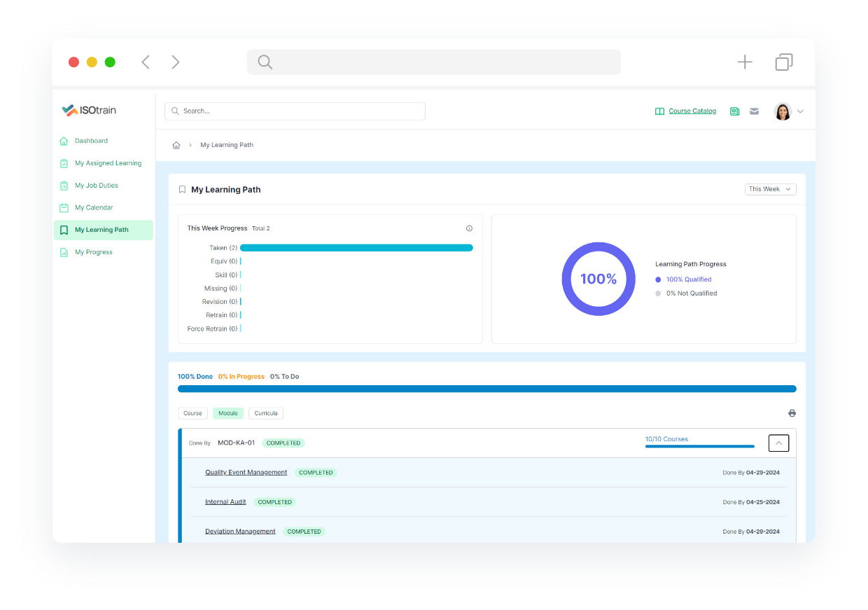Click the 100% Qualified legend dot
868x610 pixels.
point(658,279)
